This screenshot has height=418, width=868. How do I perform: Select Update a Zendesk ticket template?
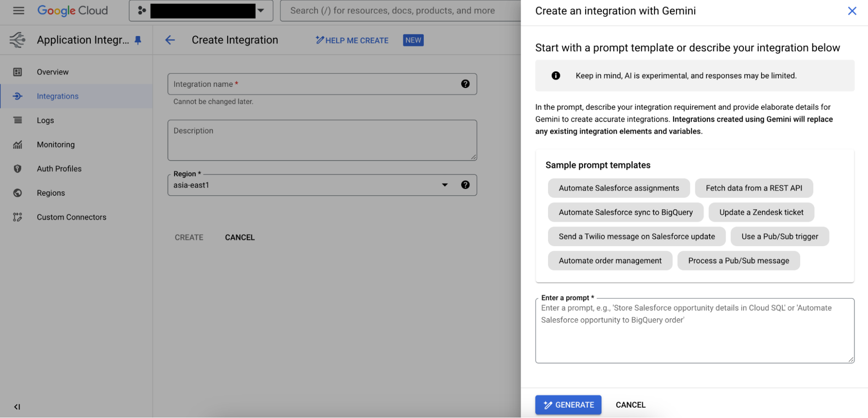761,212
